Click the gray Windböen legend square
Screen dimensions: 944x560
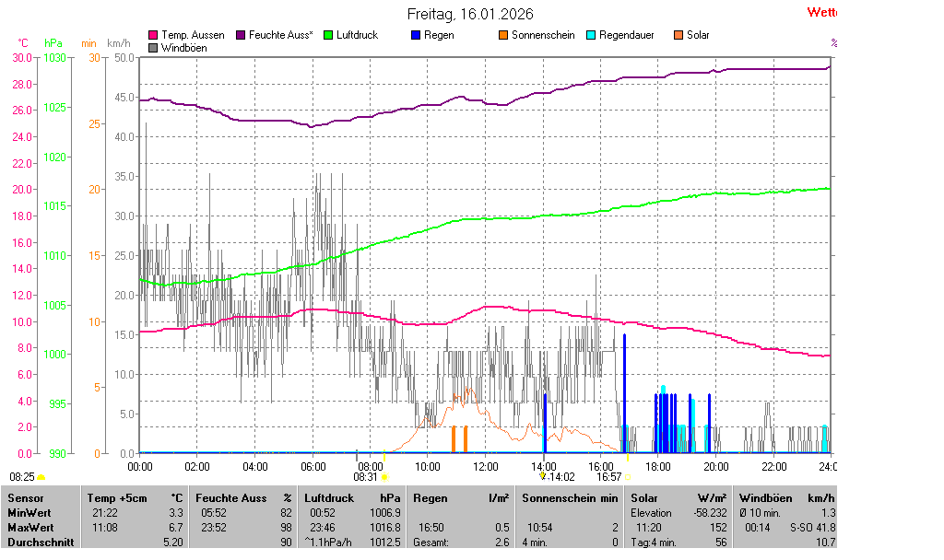[153, 48]
